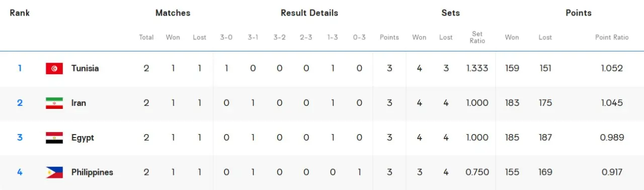
Task: Click the Matches group header
Action: coord(173,13)
